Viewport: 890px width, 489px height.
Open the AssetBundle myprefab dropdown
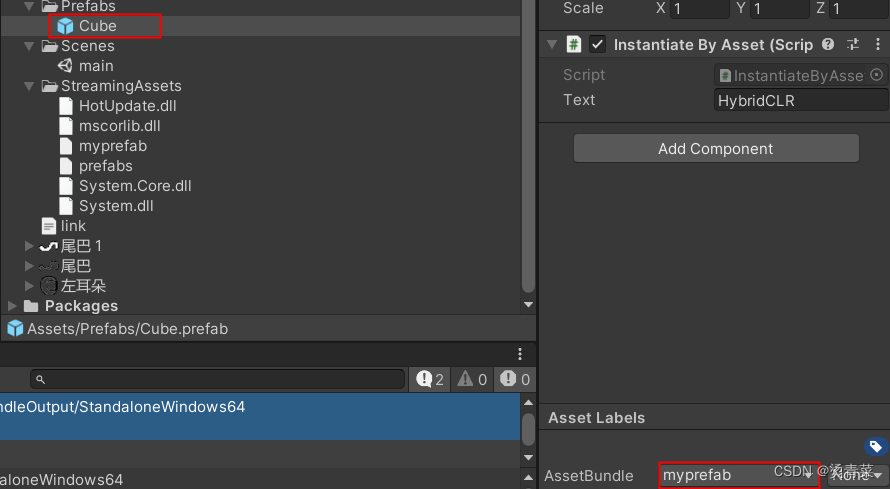[739, 475]
